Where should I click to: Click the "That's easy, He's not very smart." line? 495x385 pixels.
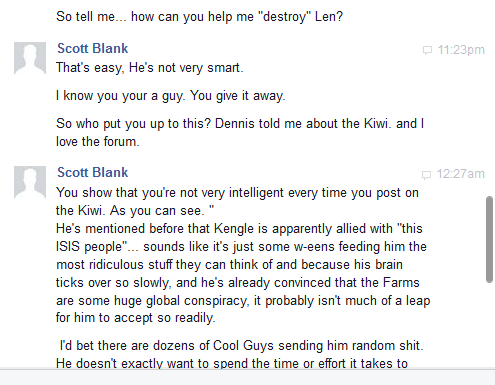tap(150, 68)
